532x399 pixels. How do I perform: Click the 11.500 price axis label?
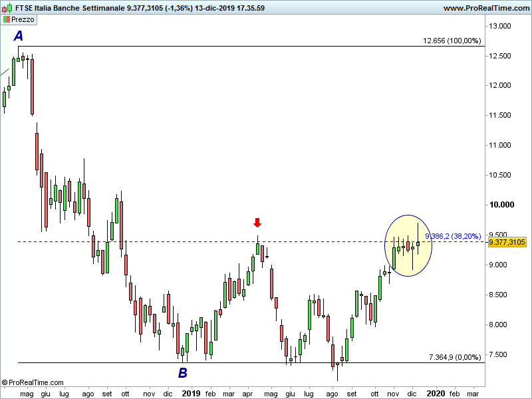click(x=500, y=115)
